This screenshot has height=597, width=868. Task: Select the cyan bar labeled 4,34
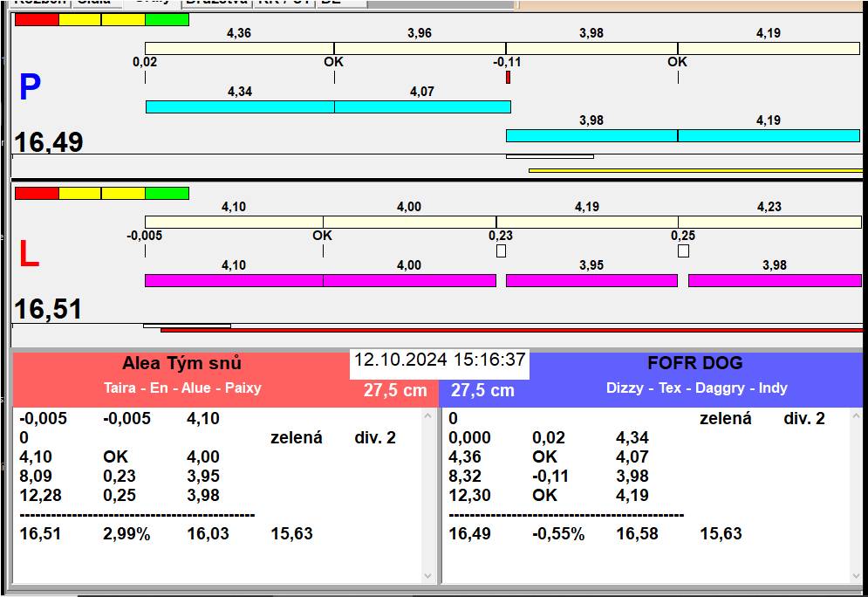(240, 106)
